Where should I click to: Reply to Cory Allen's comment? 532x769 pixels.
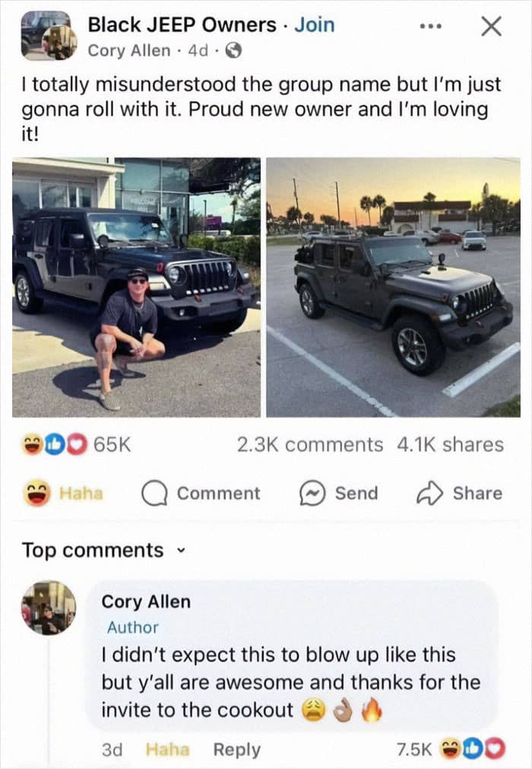point(237,749)
